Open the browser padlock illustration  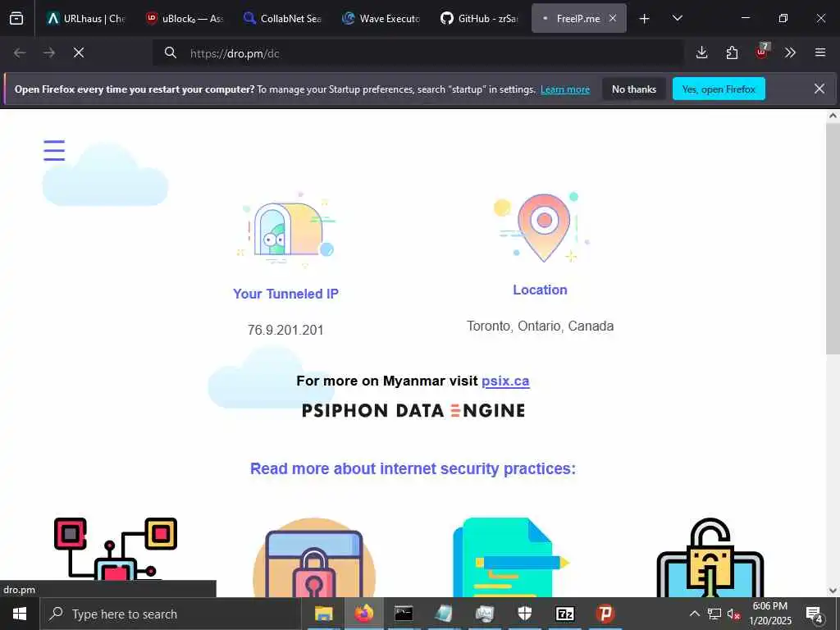(x=314, y=557)
